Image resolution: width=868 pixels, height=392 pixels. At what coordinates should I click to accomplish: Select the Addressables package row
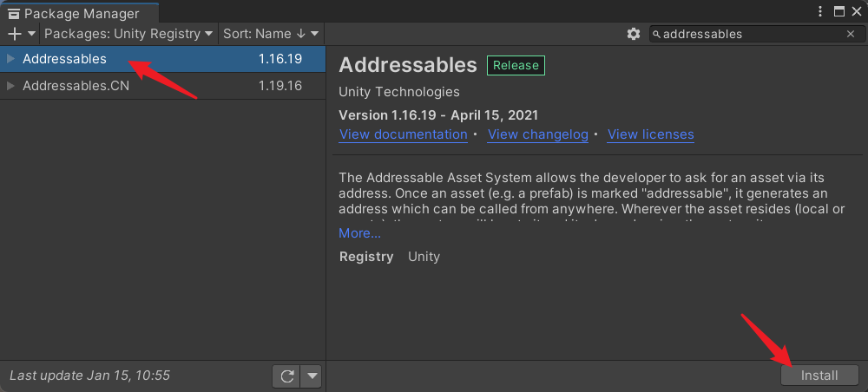coord(163,59)
